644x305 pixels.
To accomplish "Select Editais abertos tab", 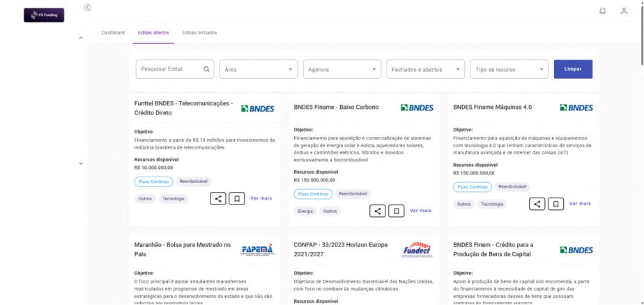I will (x=153, y=33).
